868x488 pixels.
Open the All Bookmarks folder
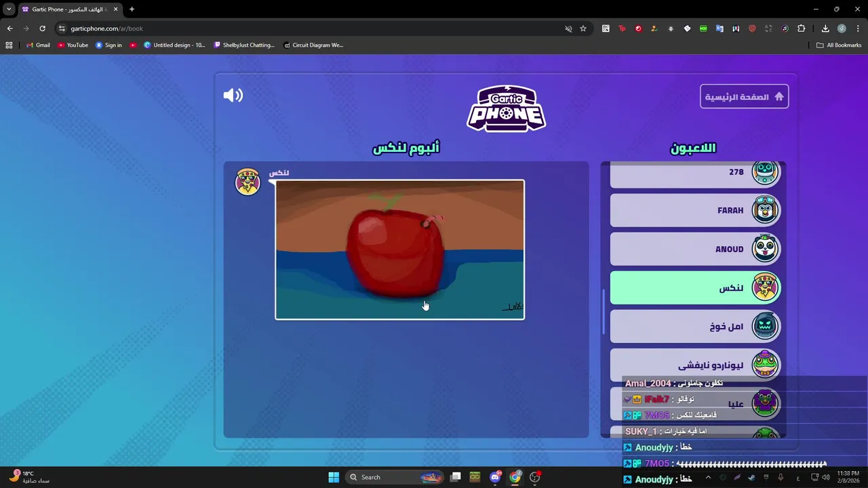pyautogui.click(x=839, y=45)
